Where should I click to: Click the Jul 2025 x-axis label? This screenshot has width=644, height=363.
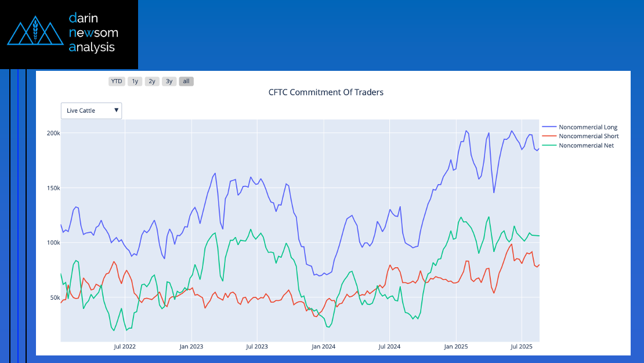pos(521,347)
